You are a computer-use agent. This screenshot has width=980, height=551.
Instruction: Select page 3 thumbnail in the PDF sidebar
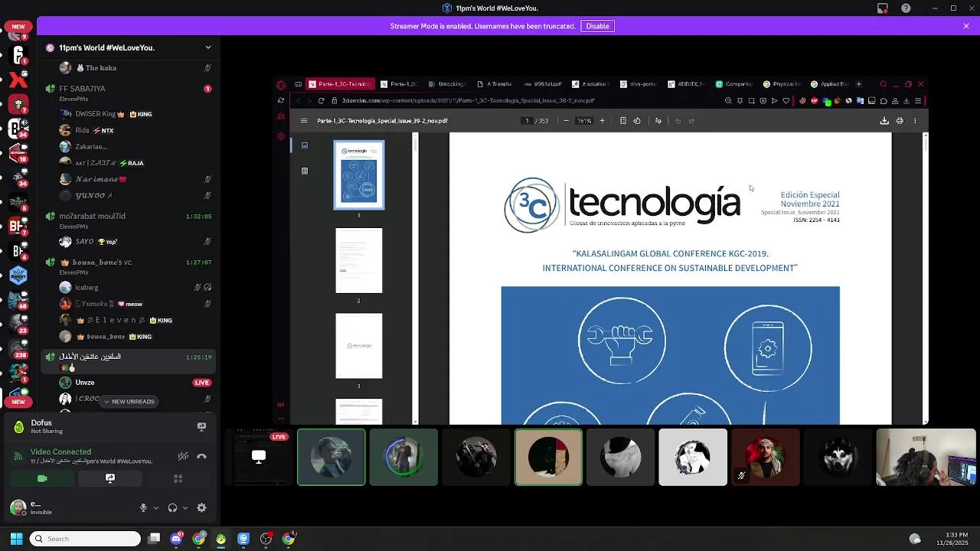point(359,346)
